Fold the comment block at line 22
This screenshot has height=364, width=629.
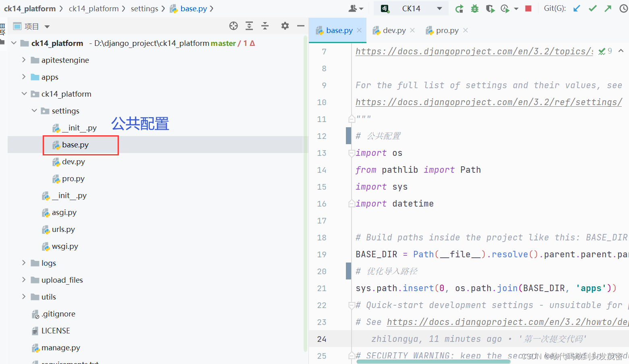point(352,305)
